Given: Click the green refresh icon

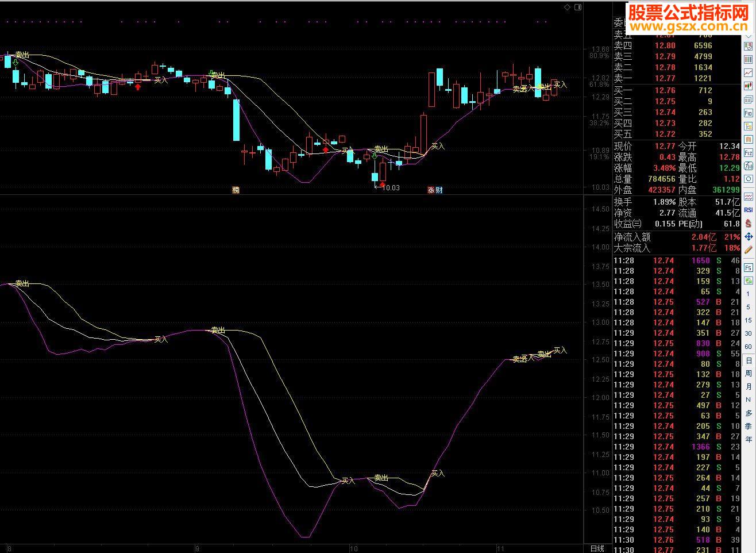Looking at the screenshot, I should tap(749, 281).
